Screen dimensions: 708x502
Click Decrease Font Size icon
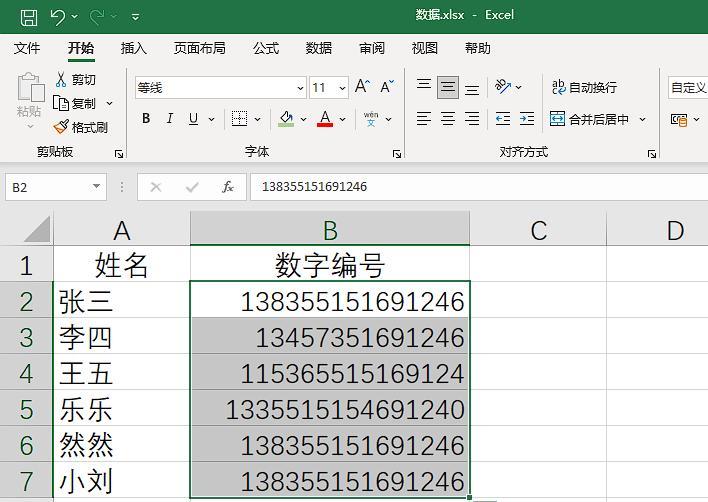(387, 86)
